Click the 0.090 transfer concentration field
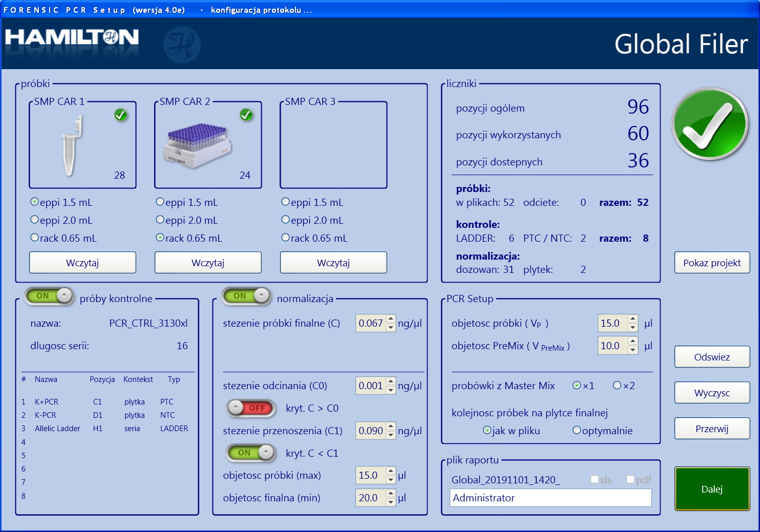 click(371, 431)
